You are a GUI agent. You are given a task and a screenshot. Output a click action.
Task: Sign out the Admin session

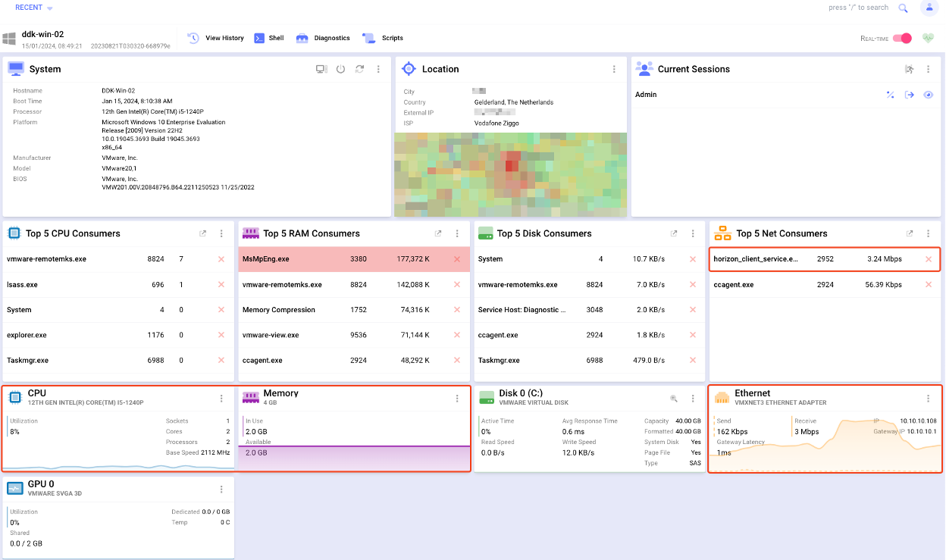point(909,95)
